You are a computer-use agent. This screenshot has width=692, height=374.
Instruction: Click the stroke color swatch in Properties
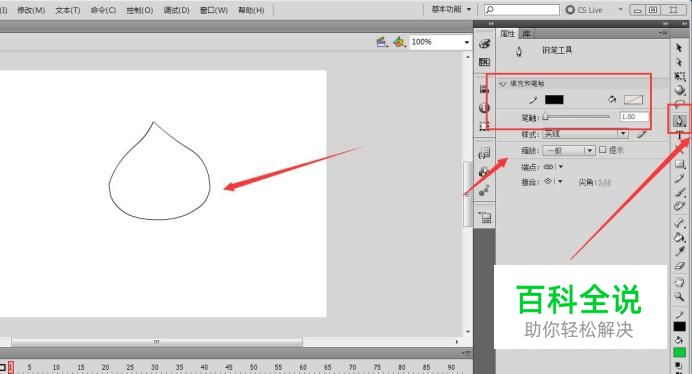click(x=554, y=100)
